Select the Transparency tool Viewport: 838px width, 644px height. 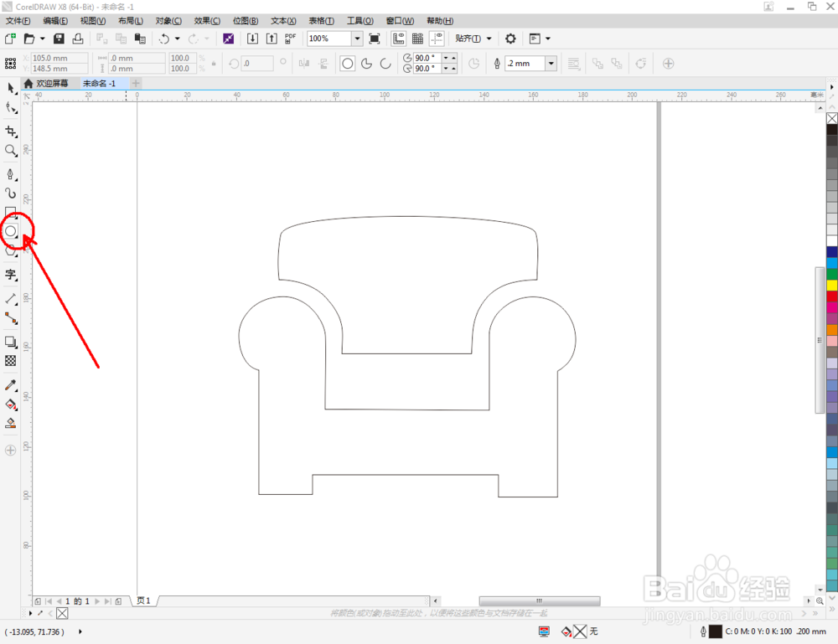tap(11, 361)
